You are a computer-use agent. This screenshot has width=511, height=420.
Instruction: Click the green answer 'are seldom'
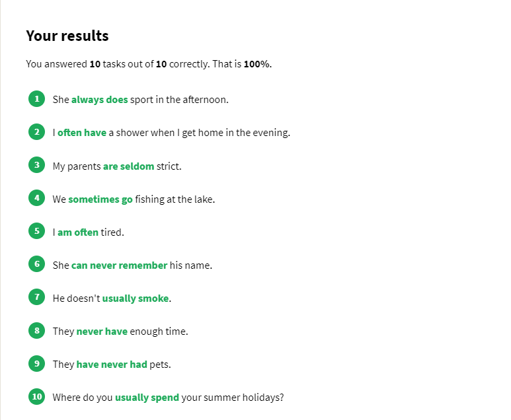(128, 166)
